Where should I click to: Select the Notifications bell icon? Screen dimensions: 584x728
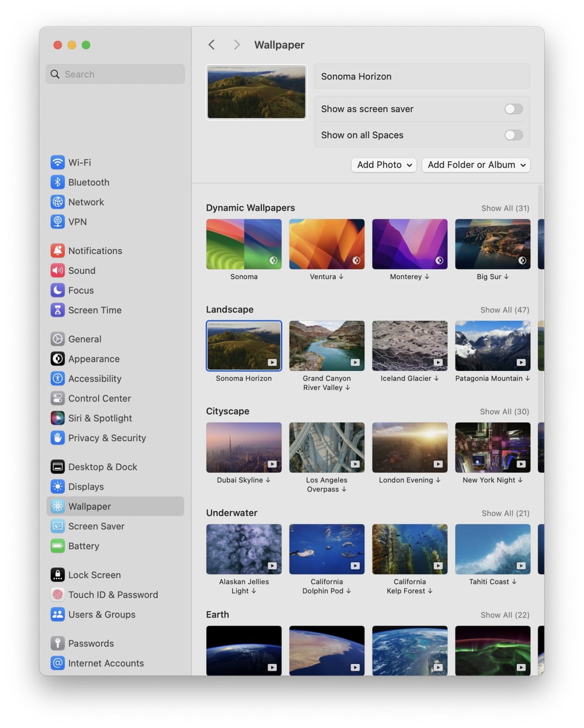click(57, 251)
